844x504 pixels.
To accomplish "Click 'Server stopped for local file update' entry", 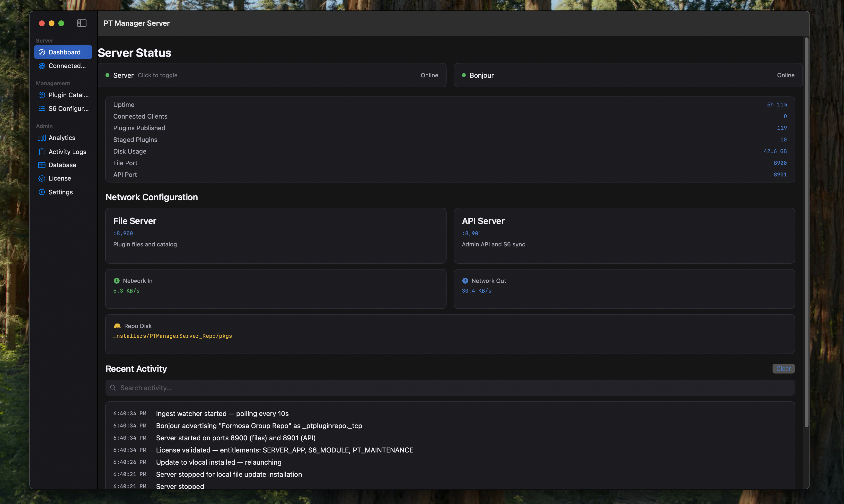I will pos(229,475).
